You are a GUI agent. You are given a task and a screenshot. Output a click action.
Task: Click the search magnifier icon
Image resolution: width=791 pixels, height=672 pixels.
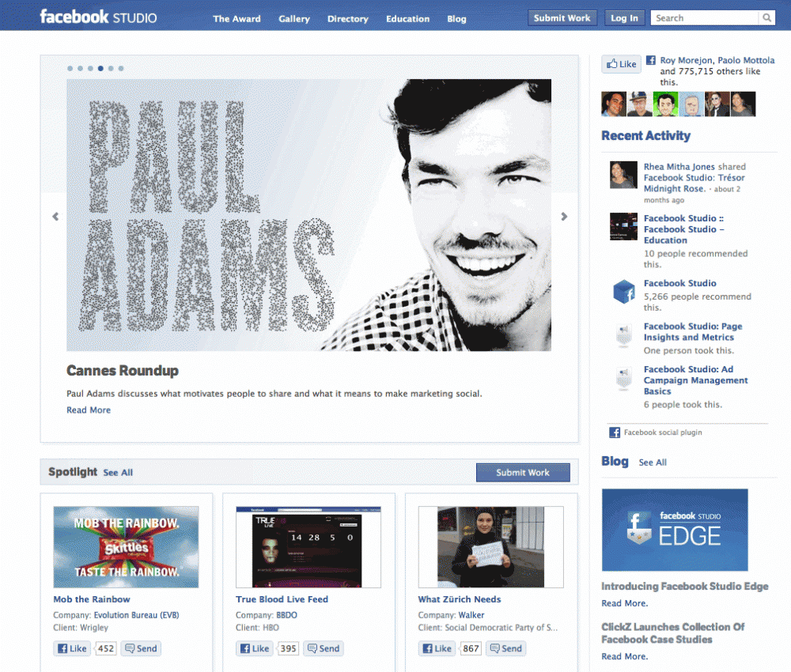point(766,18)
